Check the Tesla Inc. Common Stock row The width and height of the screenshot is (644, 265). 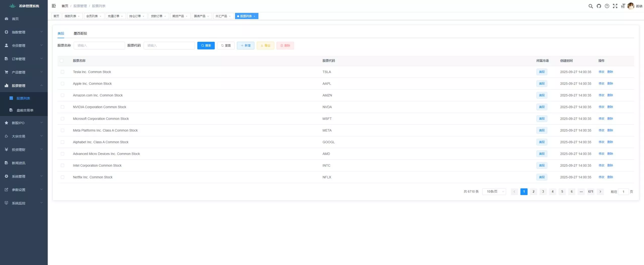click(x=62, y=72)
